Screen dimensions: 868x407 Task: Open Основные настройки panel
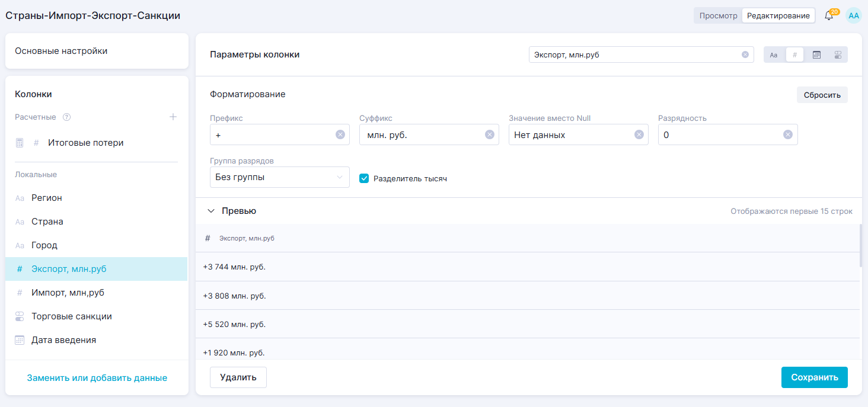coord(97,51)
